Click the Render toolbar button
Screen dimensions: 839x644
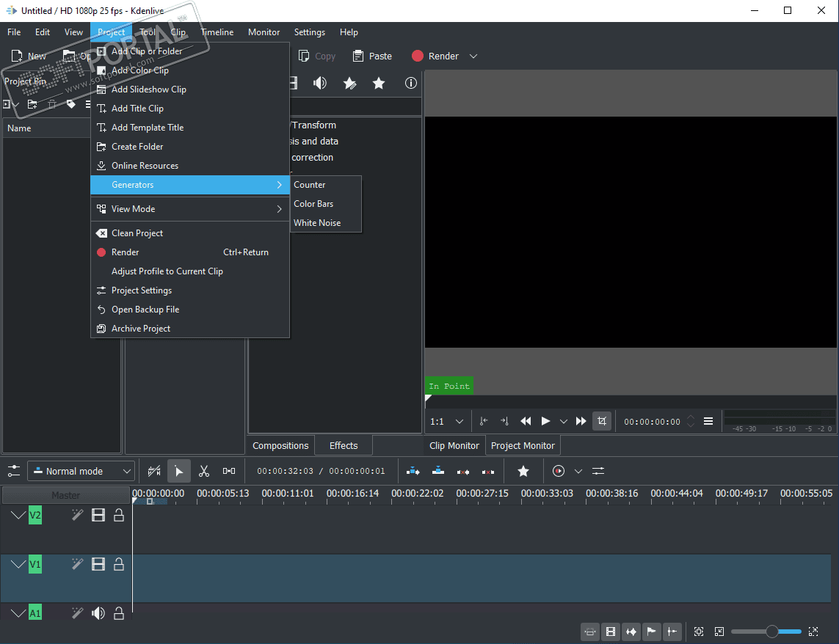(x=435, y=56)
